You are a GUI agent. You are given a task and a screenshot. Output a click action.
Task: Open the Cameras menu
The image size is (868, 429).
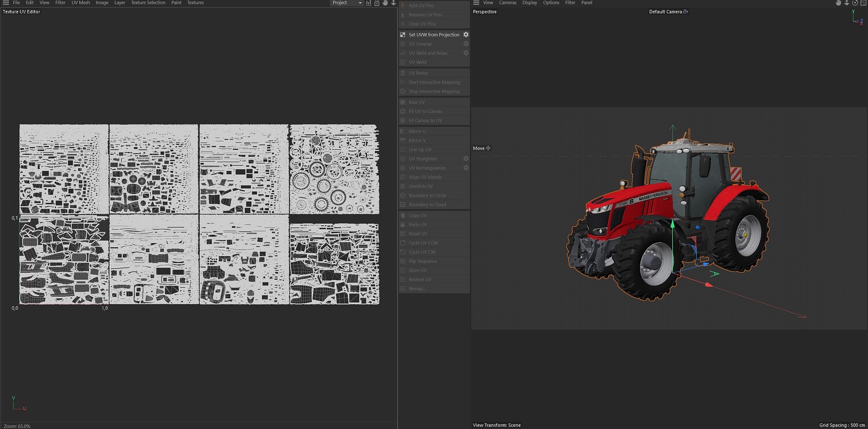click(508, 3)
